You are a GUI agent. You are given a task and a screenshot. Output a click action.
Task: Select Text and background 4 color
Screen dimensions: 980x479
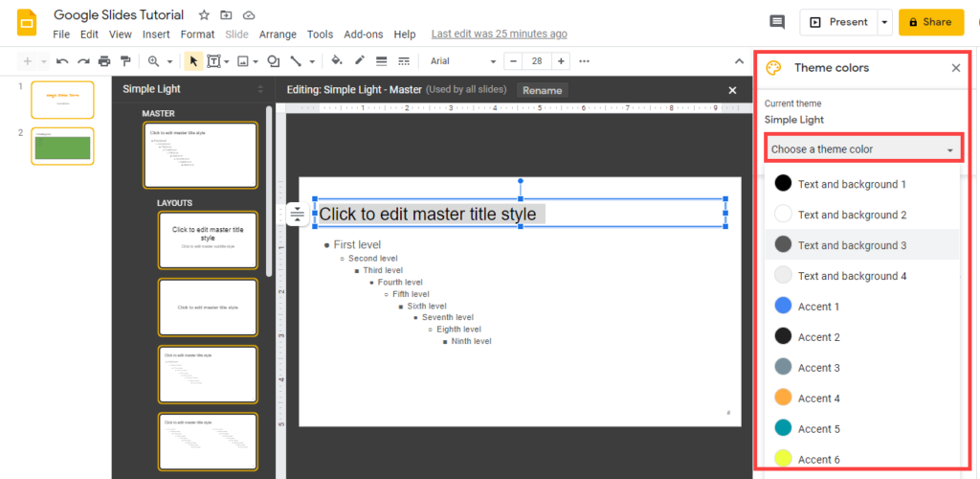[x=862, y=276]
